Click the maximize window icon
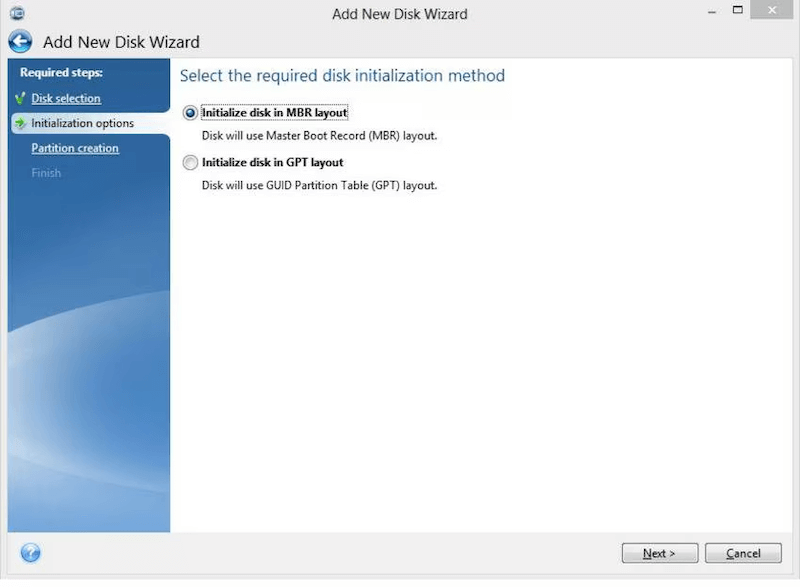The width and height of the screenshot is (800, 587). 737,10
